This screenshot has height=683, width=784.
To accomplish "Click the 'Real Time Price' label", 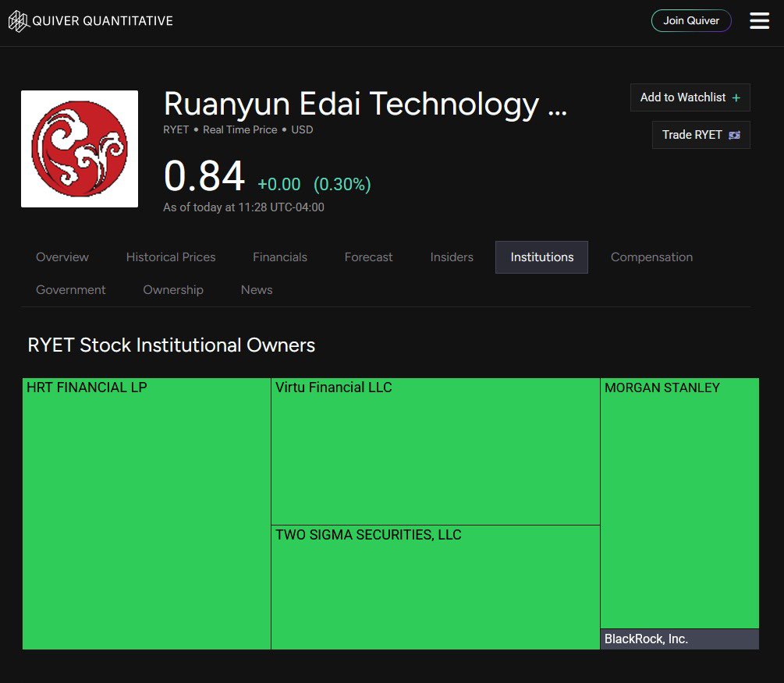I will 240,130.
